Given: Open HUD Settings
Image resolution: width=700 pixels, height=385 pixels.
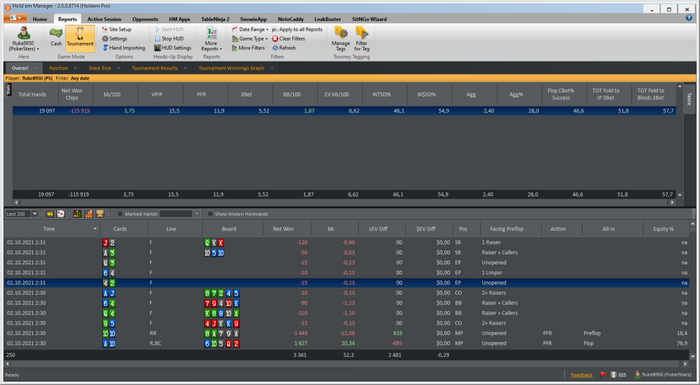Looking at the screenshot, I should coord(173,48).
